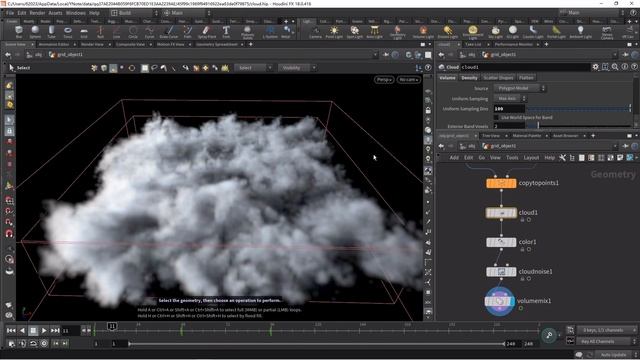Select the Font shelf tool
Viewport: 640px width, 360px height.
[226, 31]
